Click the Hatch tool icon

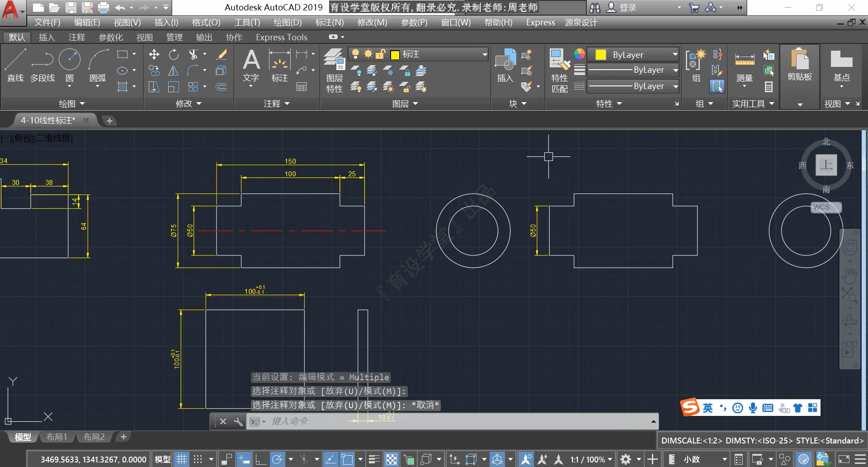[123, 87]
